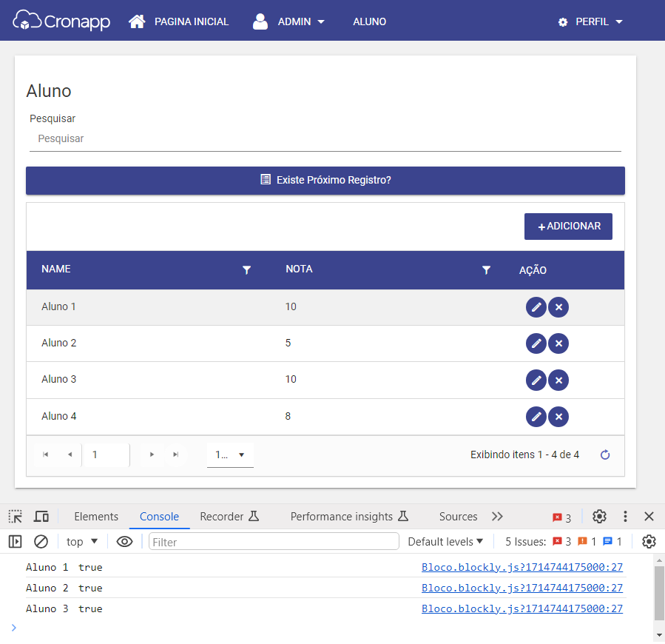The width and height of the screenshot is (665, 644).
Task: Edit the Aluno 1 row
Action: point(536,307)
